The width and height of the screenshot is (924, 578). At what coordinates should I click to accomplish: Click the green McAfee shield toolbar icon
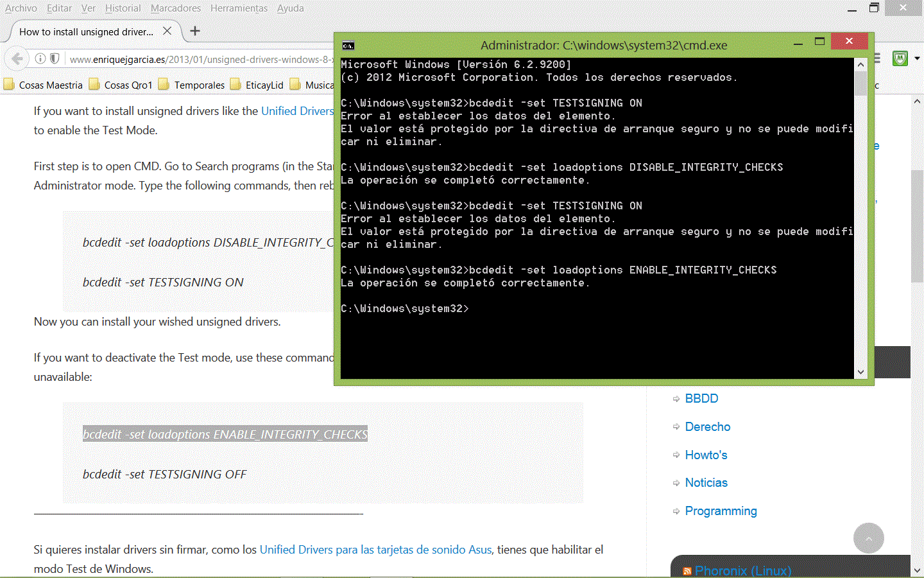tap(900, 58)
